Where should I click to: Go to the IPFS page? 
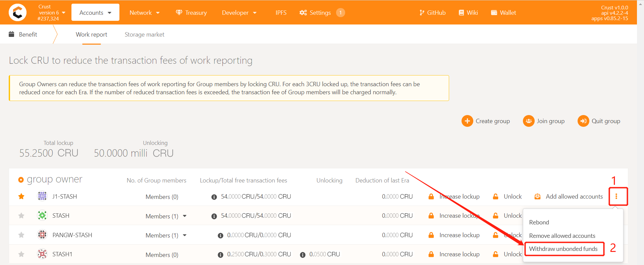click(281, 12)
